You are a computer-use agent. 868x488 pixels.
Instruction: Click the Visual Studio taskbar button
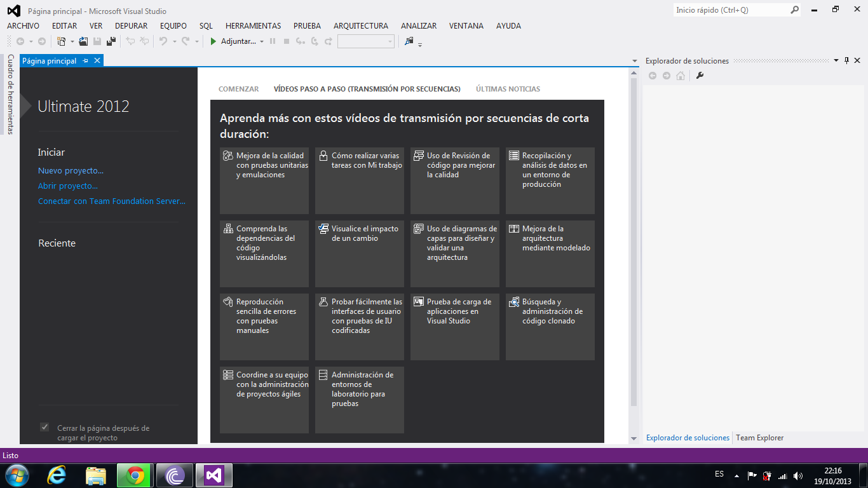click(214, 475)
